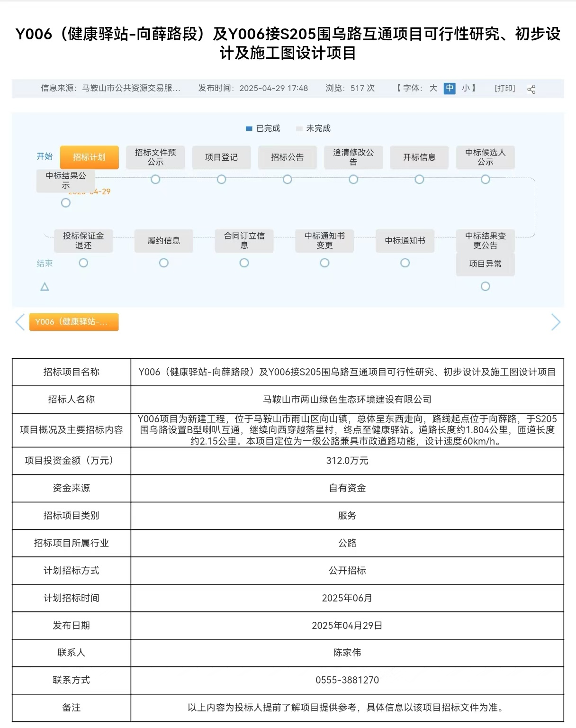576x728 pixels.
Task: Click the contact phone number 0555-3881270
Action: pyautogui.click(x=347, y=680)
